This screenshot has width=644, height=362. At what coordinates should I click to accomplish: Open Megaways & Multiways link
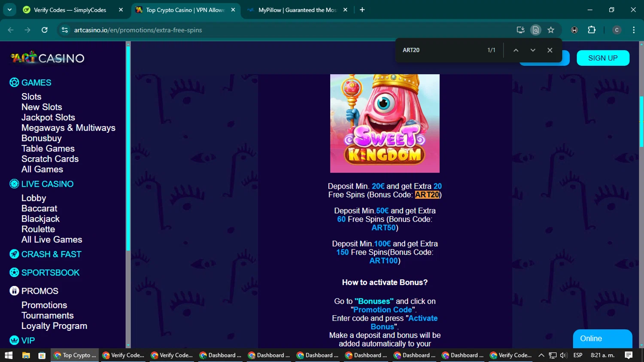[x=68, y=128]
